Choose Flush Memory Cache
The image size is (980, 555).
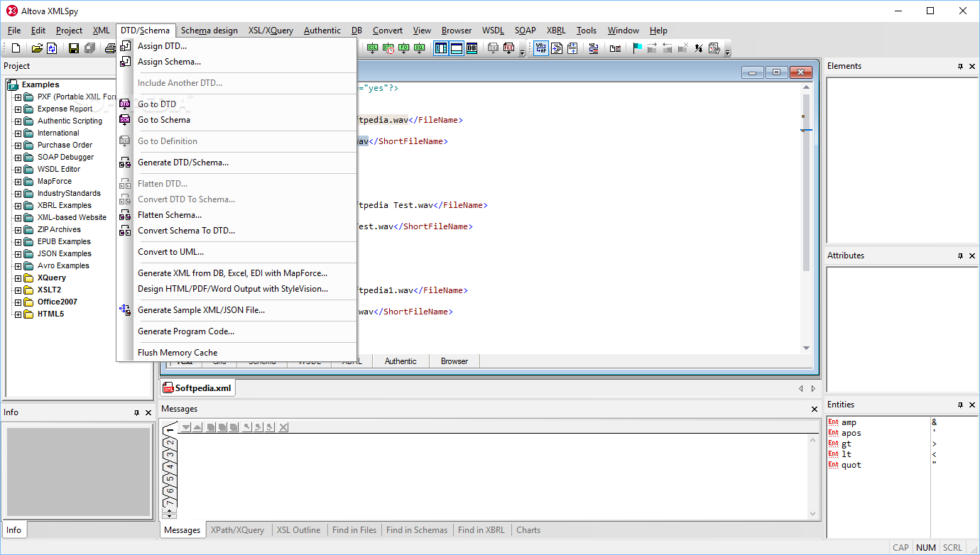[178, 353]
